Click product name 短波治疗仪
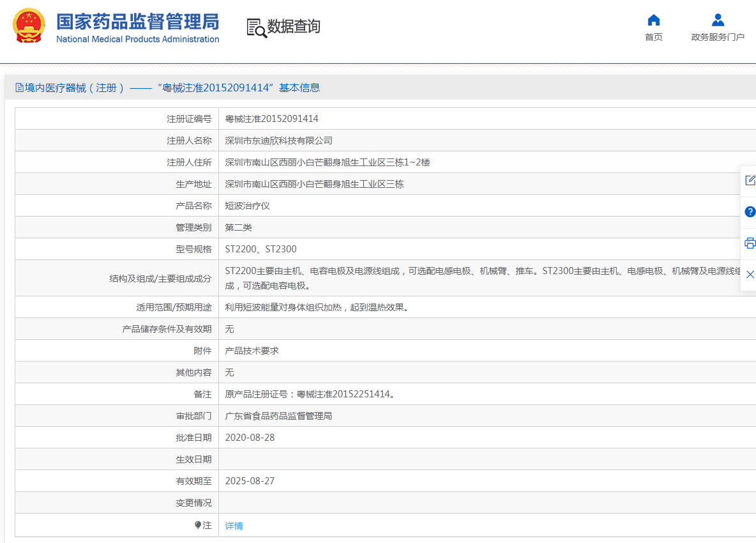Screen dimensions: 756x543 (x=247, y=206)
